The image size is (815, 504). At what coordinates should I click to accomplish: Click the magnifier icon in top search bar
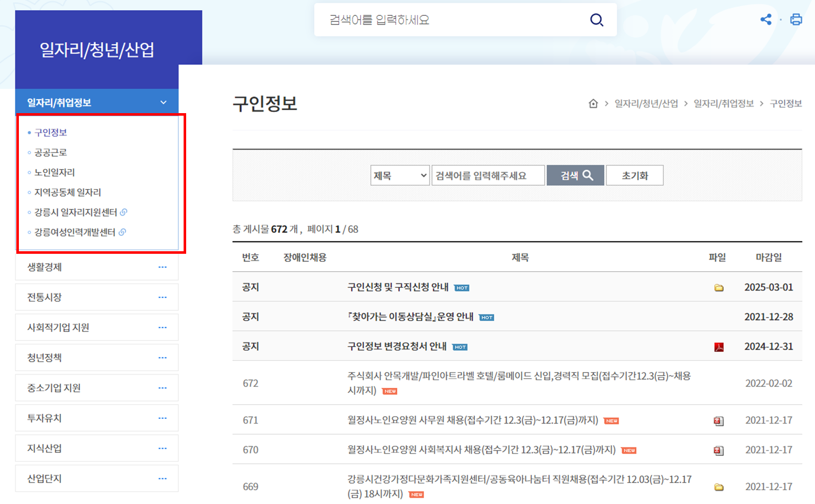point(596,20)
